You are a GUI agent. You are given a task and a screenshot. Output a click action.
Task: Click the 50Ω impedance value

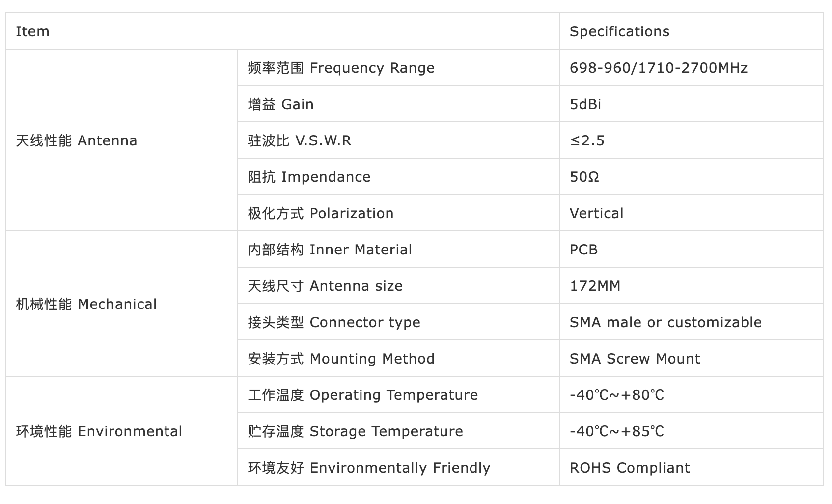[584, 177]
